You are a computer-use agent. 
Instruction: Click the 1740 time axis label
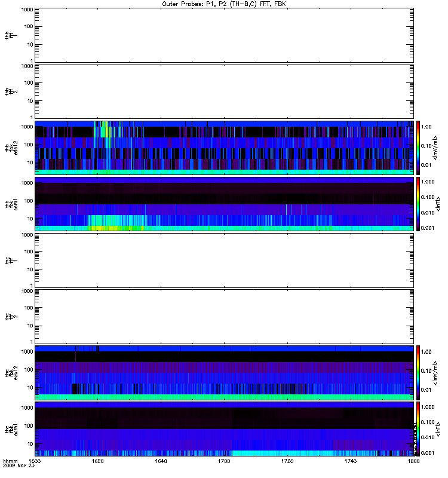351,461
